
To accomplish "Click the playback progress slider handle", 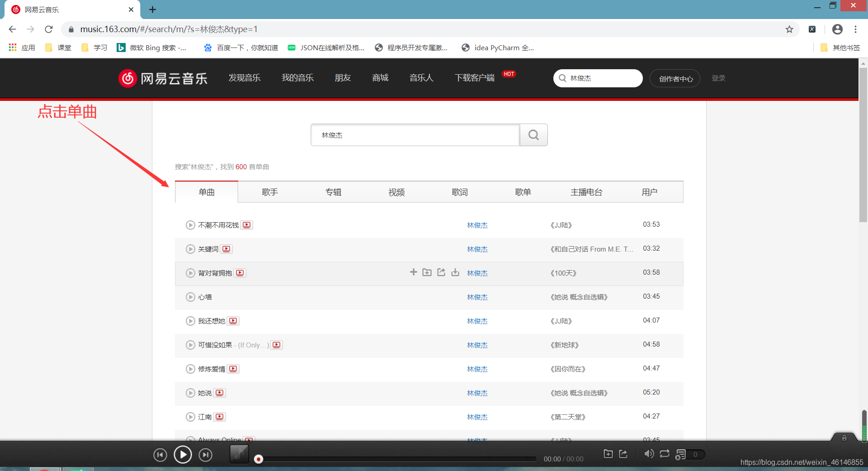I will 258,459.
